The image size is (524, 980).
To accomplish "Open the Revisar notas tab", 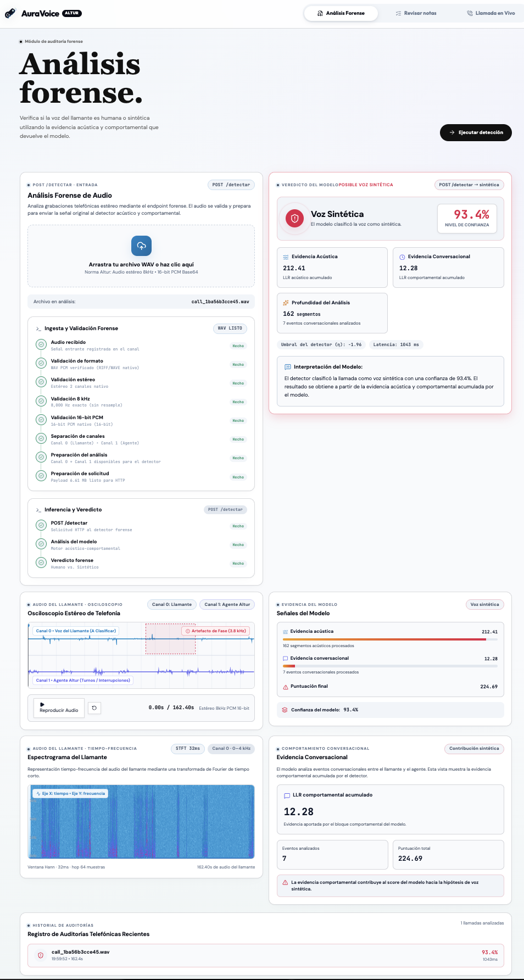I will [x=416, y=13].
